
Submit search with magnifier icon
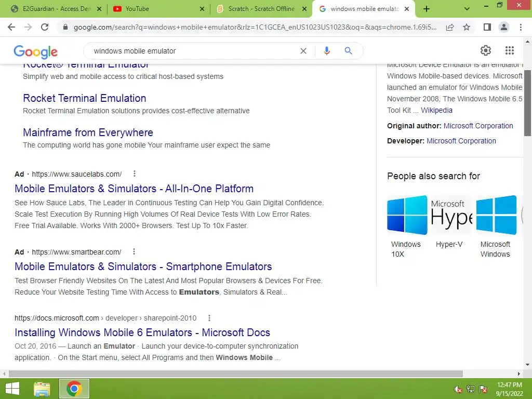(348, 51)
